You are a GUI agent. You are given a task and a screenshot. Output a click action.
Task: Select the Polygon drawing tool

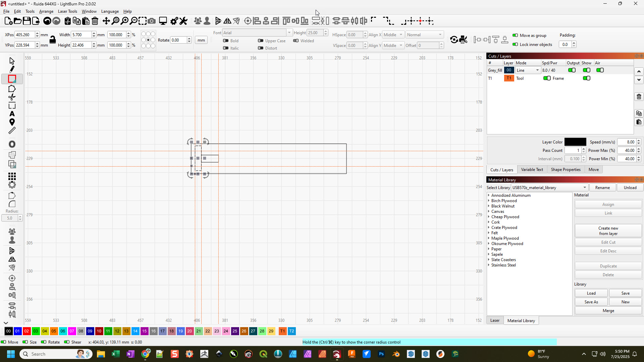click(12, 88)
